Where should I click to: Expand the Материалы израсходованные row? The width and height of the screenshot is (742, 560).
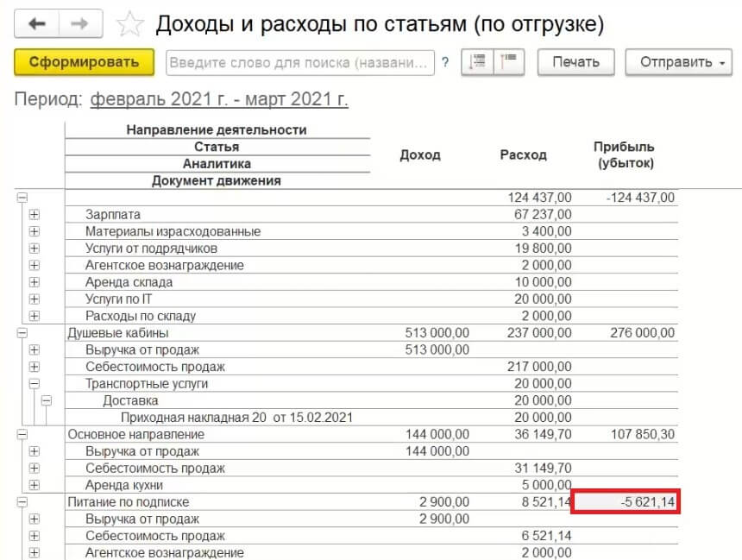click(x=34, y=231)
